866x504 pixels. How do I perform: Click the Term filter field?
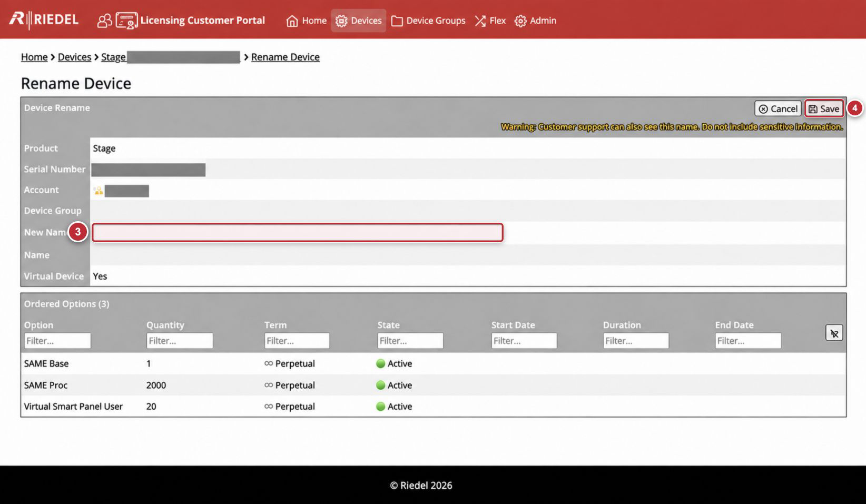297,341
